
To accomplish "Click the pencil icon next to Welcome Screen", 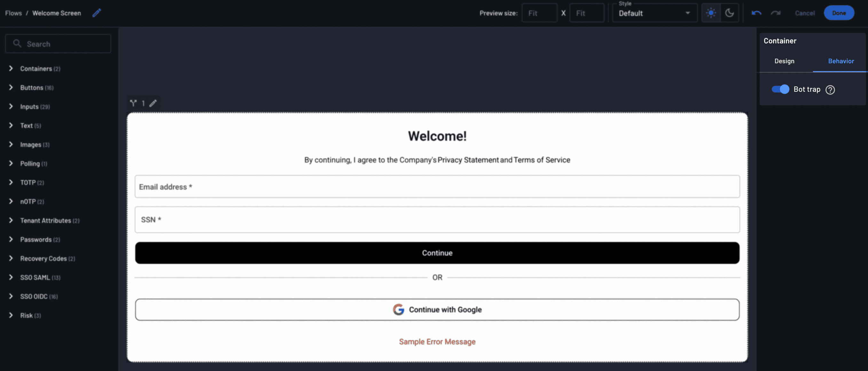I will [97, 13].
